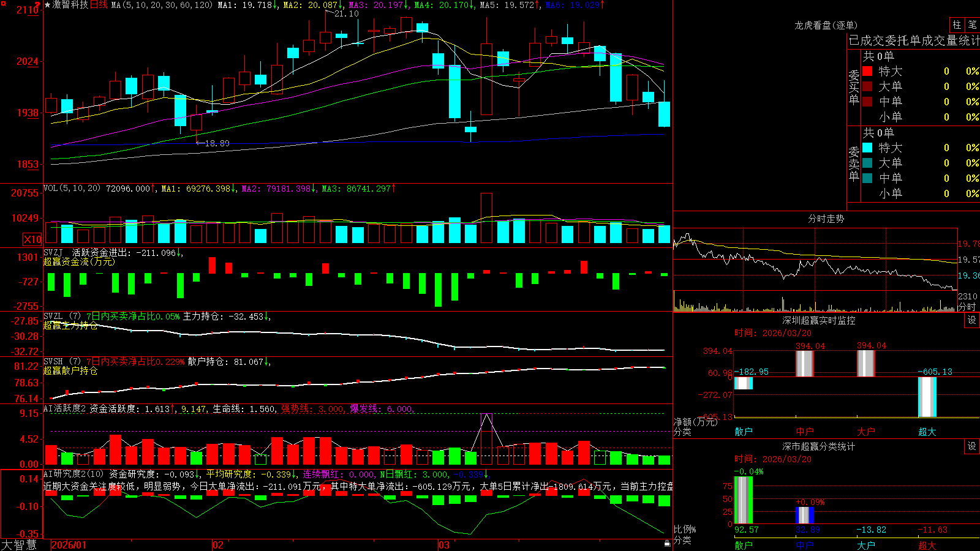This screenshot has width=980, height=551.
Task: Click the 小单 row under 委卖单
Action: click(921, 193)
